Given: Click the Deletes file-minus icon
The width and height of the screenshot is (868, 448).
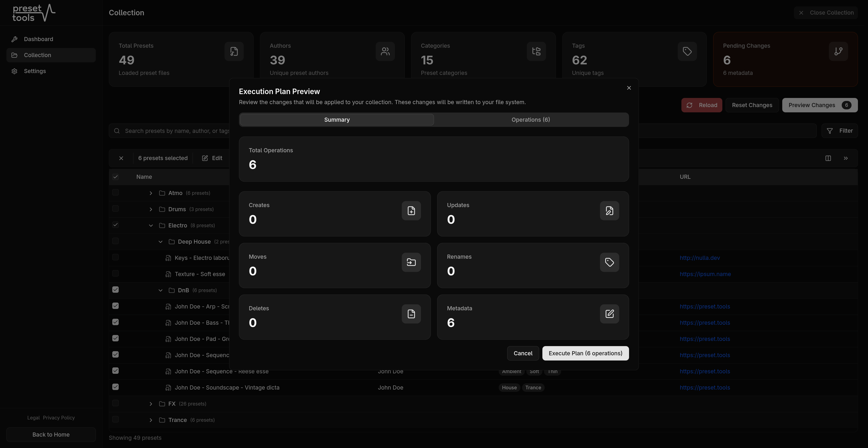Looking at the screenshot, I should (x=411, y=314).
